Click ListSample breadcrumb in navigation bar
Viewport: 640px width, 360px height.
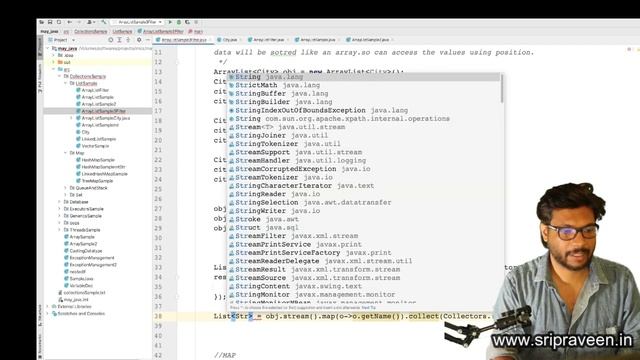[x=122, y=31]
